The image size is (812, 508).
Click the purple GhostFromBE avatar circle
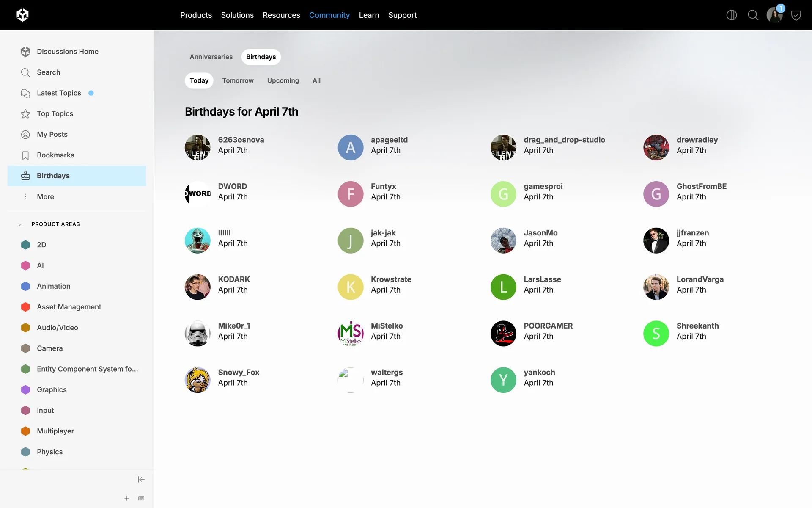click(x=656, y=194)
